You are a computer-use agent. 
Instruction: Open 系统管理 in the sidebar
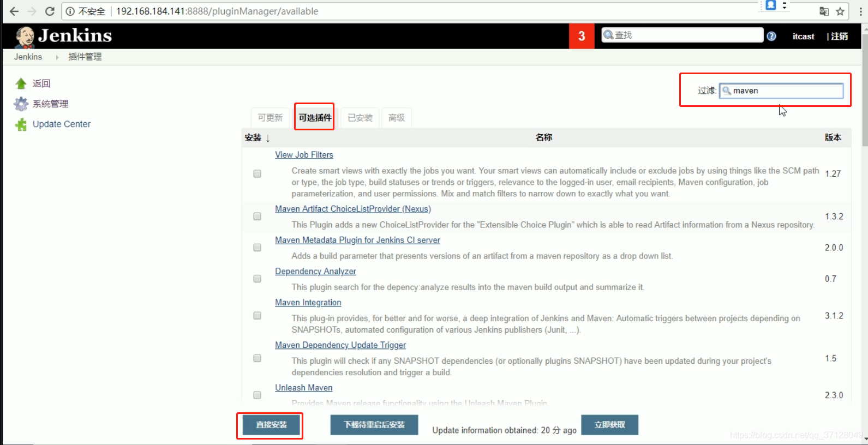pos(50,104)
